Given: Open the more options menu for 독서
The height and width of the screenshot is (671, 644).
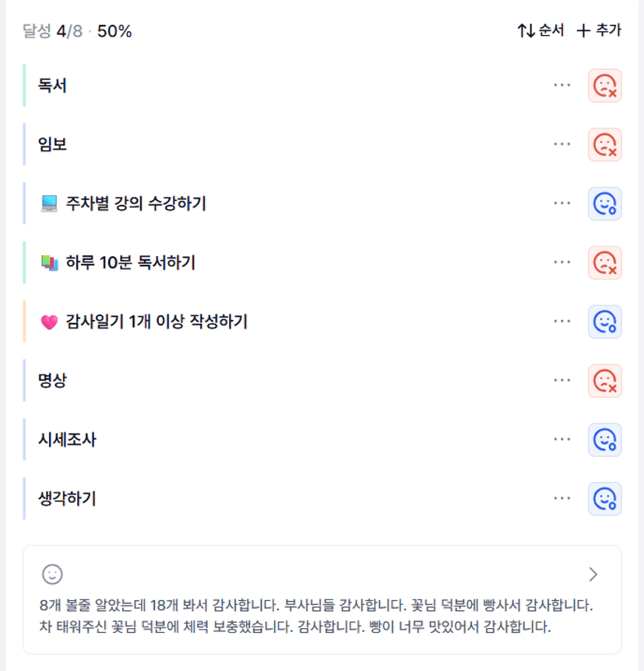Looking at the screenshot, I should [x=561, y=86].
